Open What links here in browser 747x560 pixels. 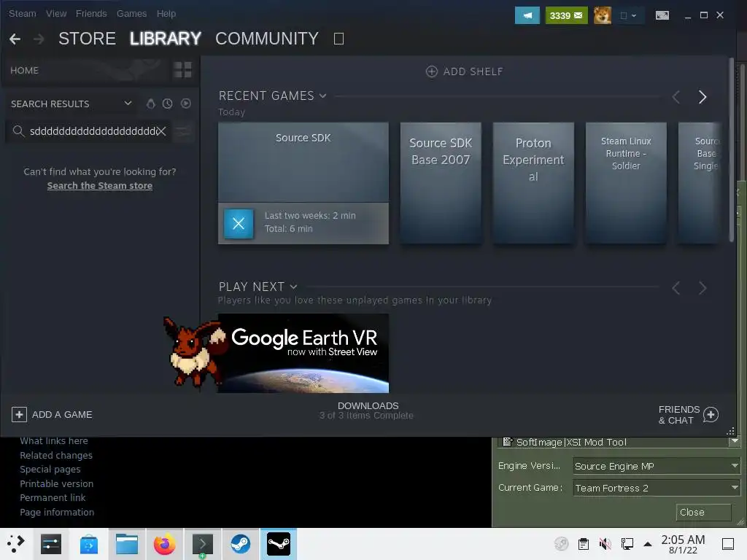[x=54, y=441]
